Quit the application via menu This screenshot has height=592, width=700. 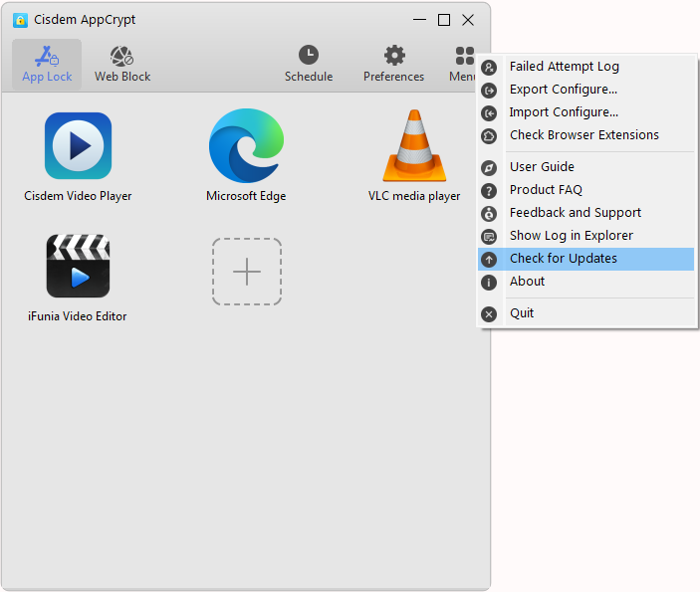pyautogui.click(x=522, y=313)
